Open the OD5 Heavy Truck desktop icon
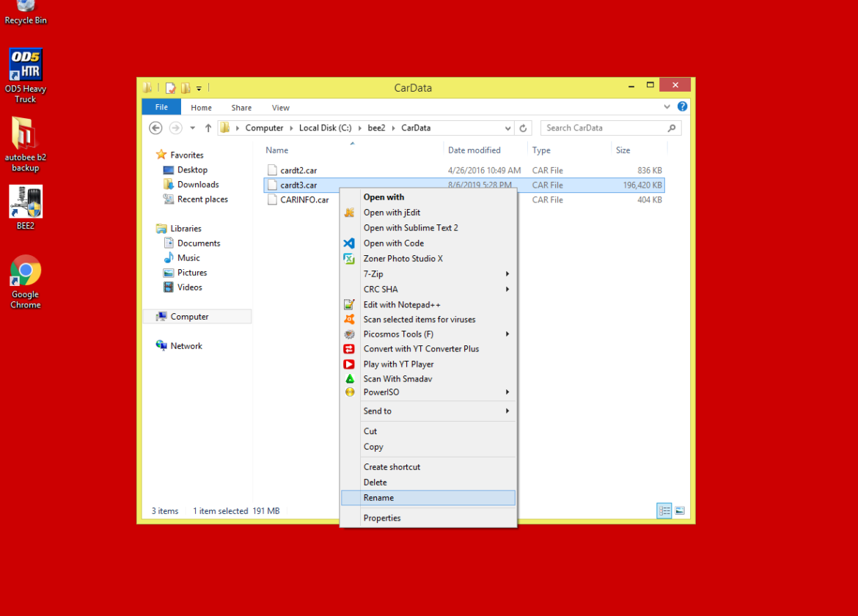 click(x=26, y=74)
